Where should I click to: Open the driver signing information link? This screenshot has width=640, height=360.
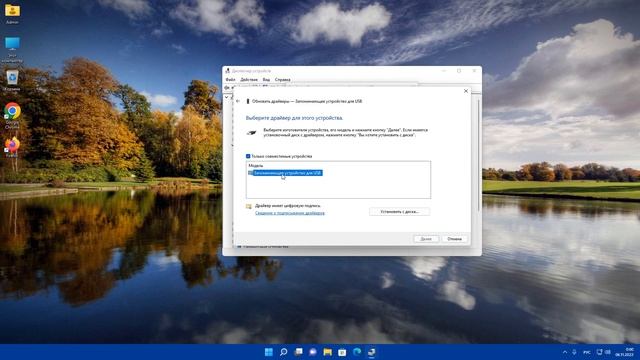(290, 213)
